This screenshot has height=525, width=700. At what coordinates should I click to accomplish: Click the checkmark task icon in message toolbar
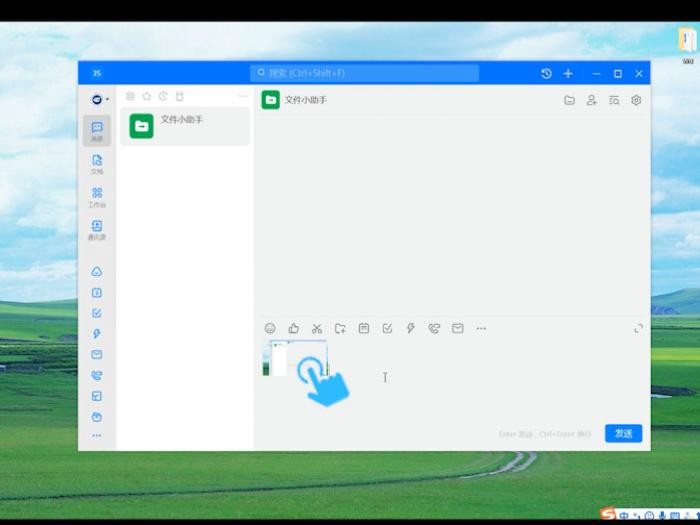(x=387, y=329)
